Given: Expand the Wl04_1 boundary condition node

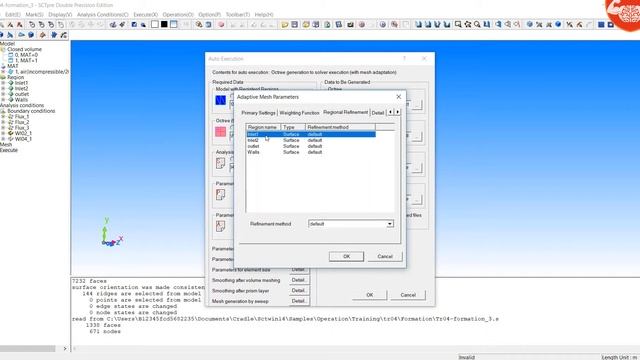Looking at the screenshot, I should coord(3,139).
